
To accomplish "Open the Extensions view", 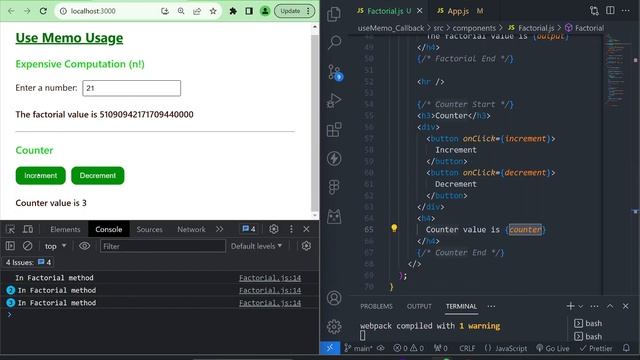I will click(x=334, y=130).
